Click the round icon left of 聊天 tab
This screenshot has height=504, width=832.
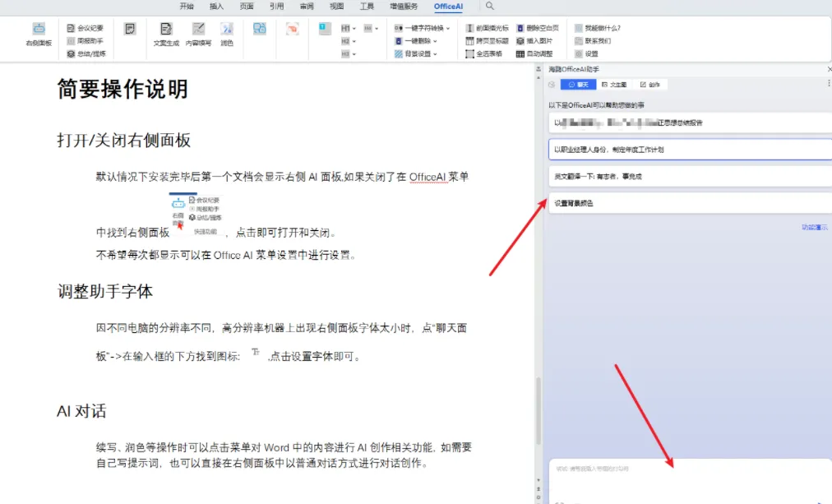[x=552, y=85]
